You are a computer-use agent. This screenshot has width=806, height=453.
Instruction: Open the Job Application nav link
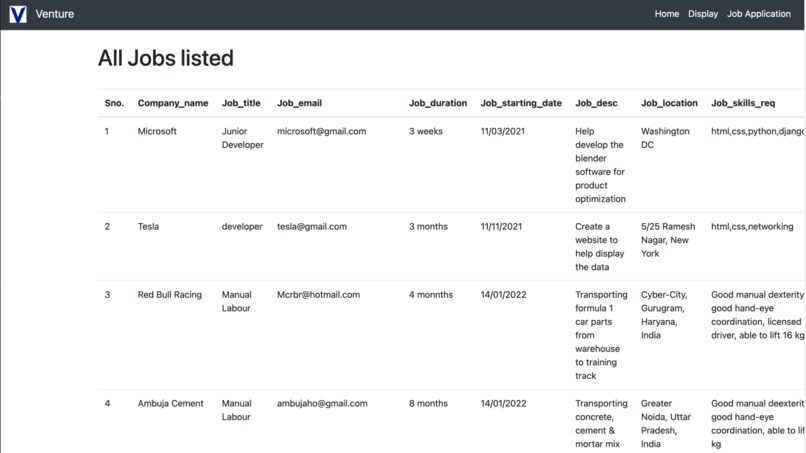click(x=759, y=14)
